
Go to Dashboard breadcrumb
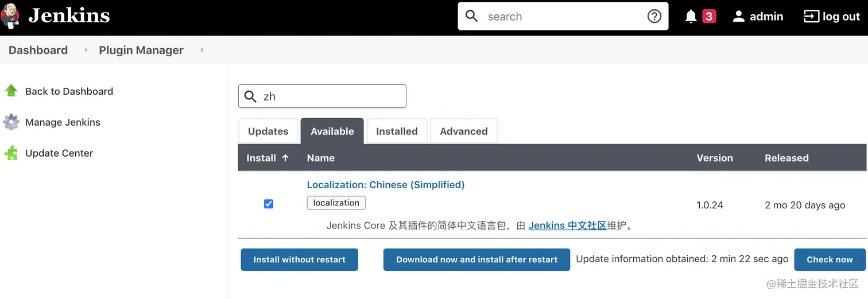38,50
